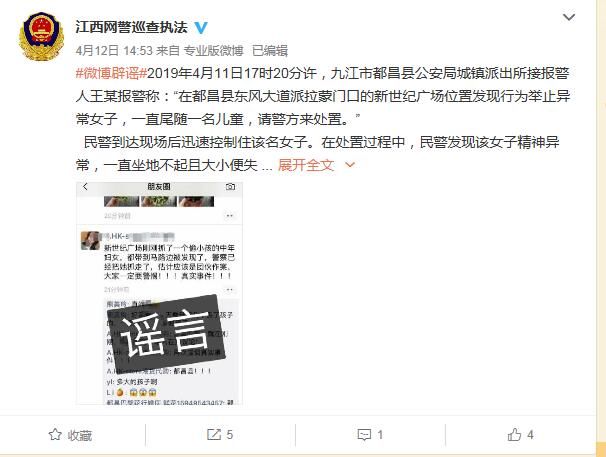
Task: Open the #微博辟谣# hashtag topic
Action: tap(111, 73)
